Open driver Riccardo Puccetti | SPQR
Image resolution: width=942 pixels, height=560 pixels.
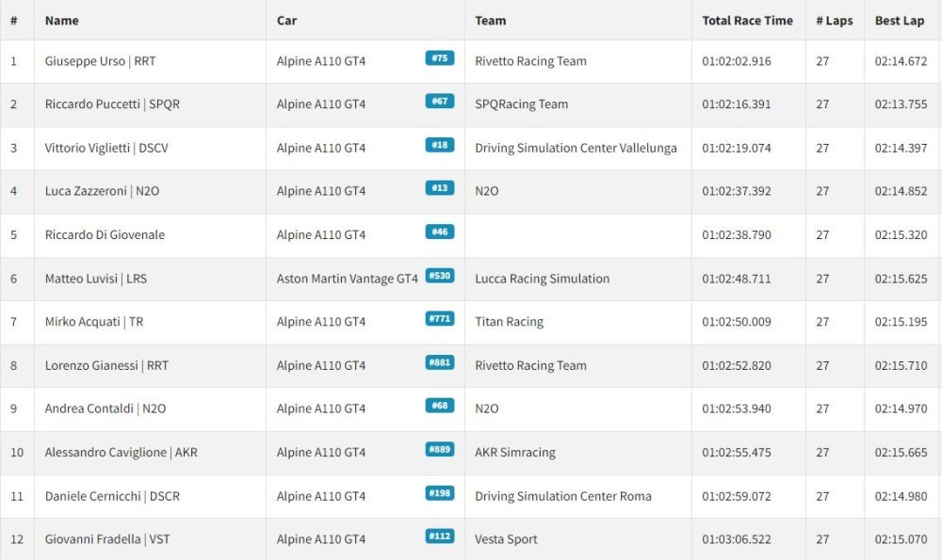(x=112, y=104)
